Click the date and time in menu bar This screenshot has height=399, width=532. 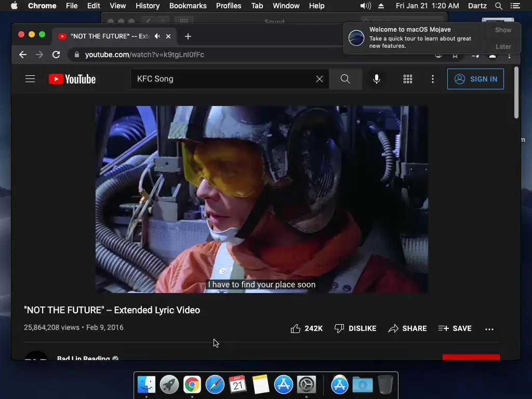[427, 6]
